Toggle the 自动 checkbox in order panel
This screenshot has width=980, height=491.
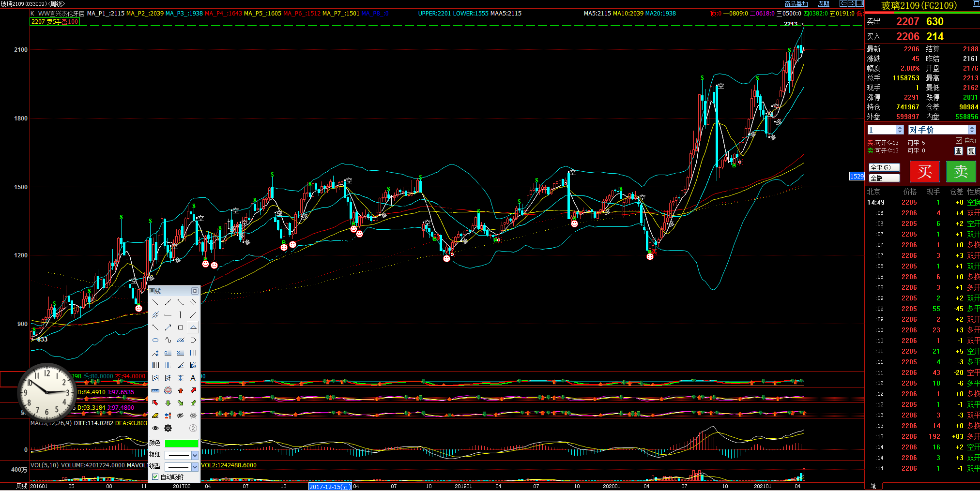pos(959,140)
